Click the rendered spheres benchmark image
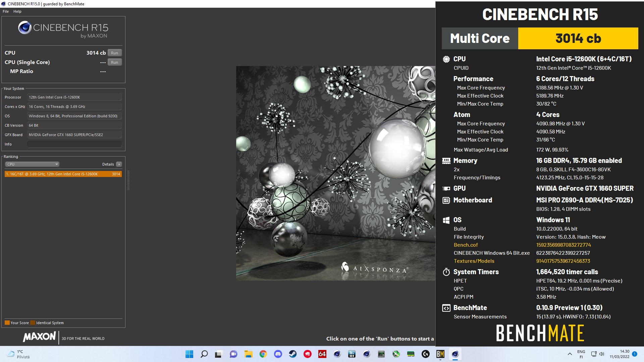Image resolution: width=644 pixels, height=362 pixels. [x=335, y=173]
